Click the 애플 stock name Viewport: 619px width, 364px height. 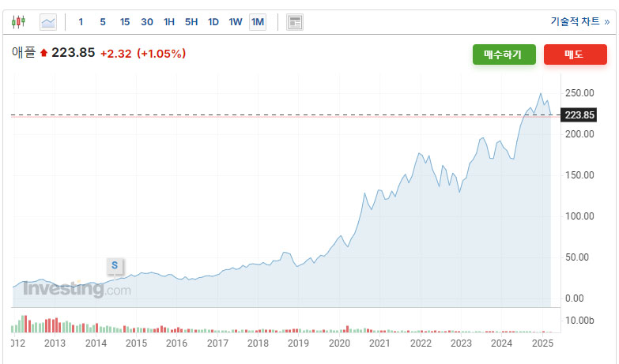click(x=24, y=52)
